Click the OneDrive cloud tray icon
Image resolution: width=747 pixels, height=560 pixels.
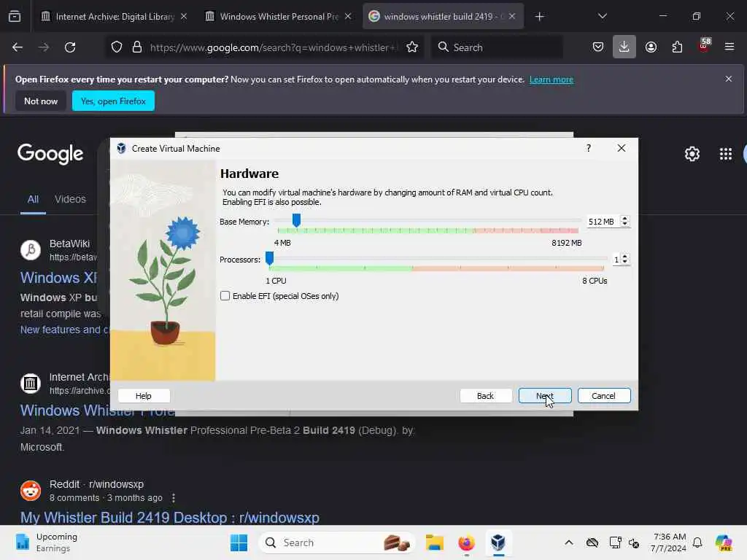592,542
